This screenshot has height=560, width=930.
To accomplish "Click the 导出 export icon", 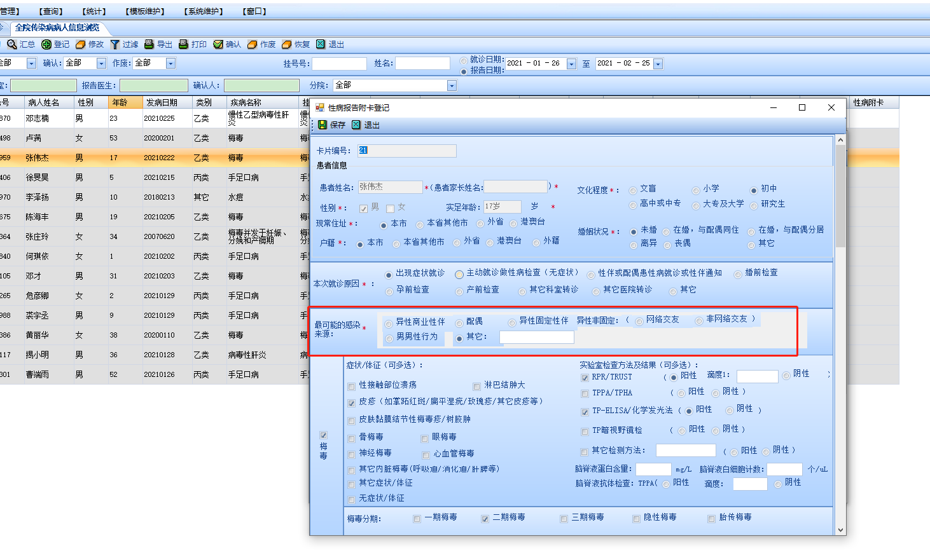I will (x=149, y=44).
